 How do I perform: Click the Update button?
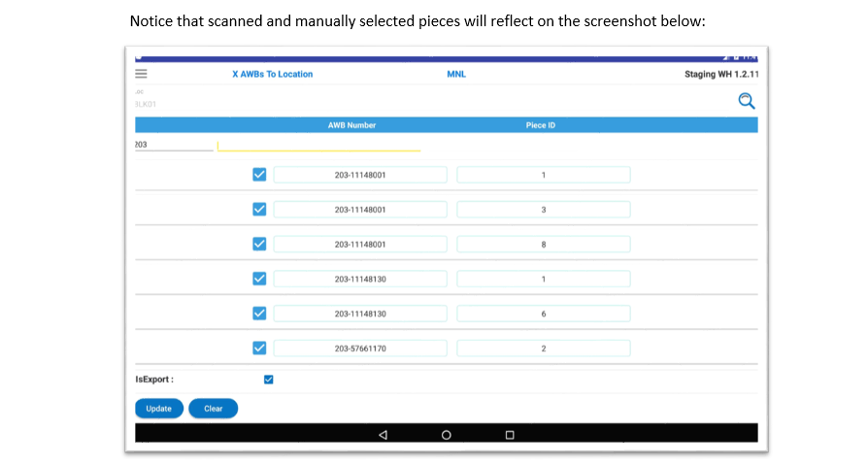click(x=159, y=409)
